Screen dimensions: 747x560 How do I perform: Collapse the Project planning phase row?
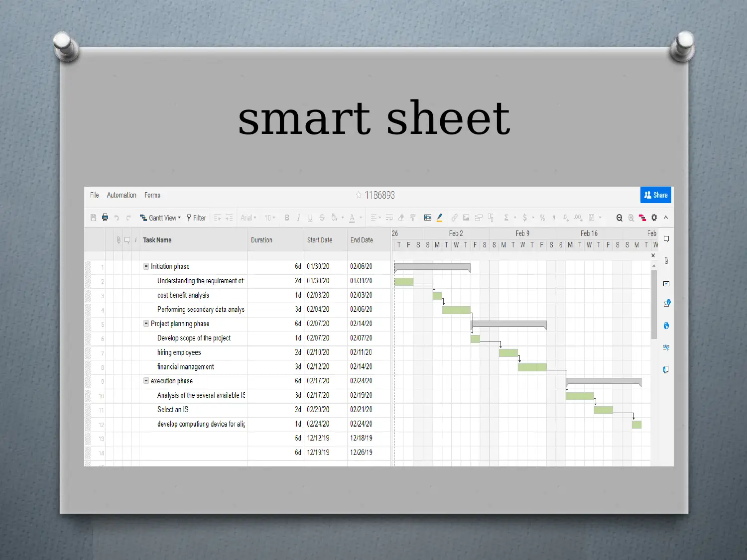pos(146,324)
